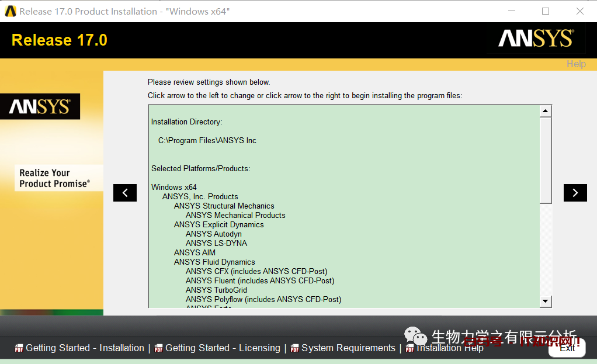Viewport: 597px width, 364px height.
Task: Click the scroll up arrow of settings list
Action: tap(545, 111)
